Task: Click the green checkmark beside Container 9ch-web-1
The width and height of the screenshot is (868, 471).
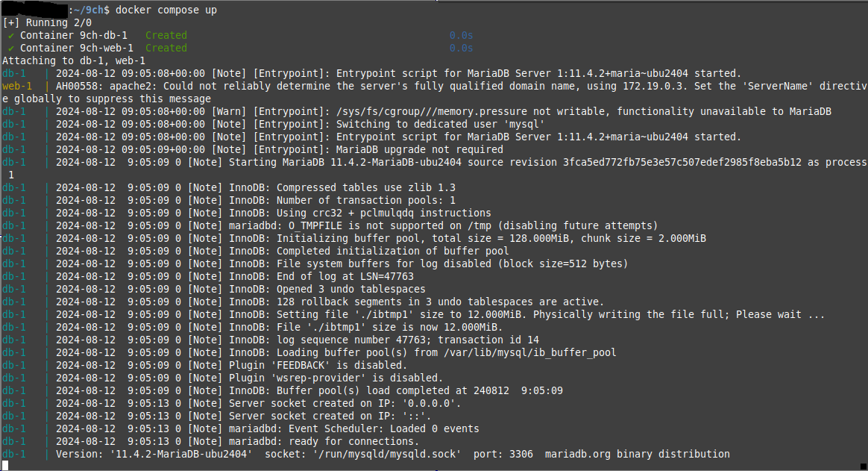Action: (11, 49)
